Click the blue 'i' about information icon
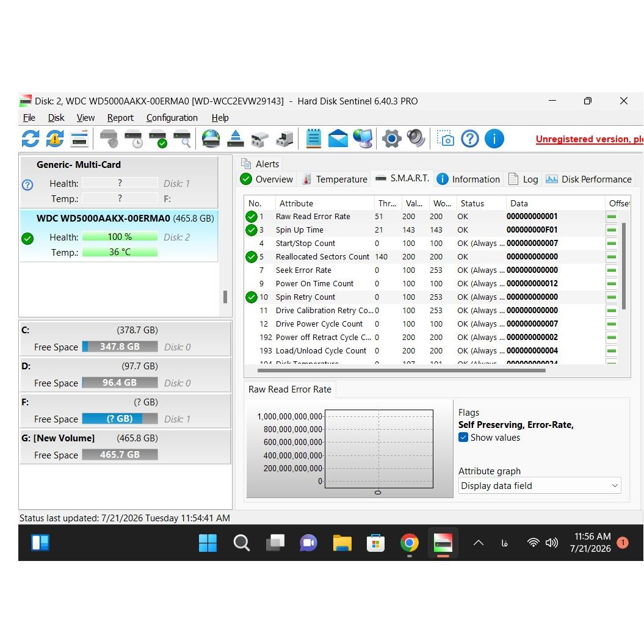The width and height of the screenshot is (644, 644). pos(494,139)
